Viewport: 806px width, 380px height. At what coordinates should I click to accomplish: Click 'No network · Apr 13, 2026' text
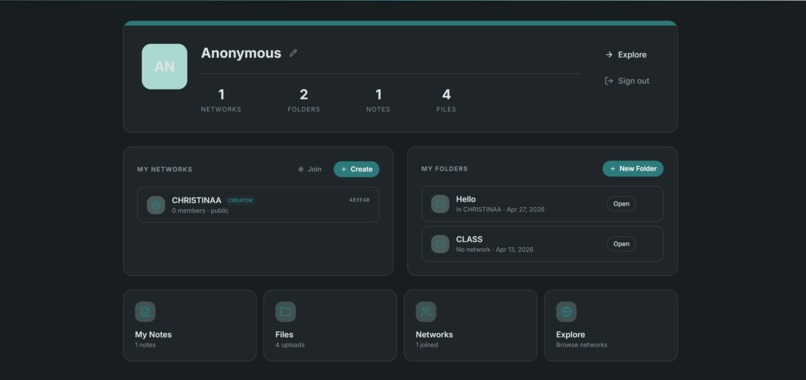(494, 250)
